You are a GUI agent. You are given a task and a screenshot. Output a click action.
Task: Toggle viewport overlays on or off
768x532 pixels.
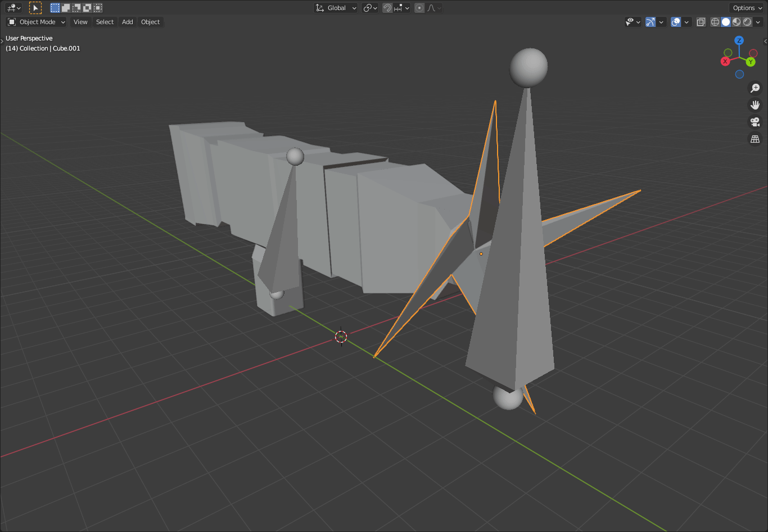pyautogui.click(x=676, y=22)
